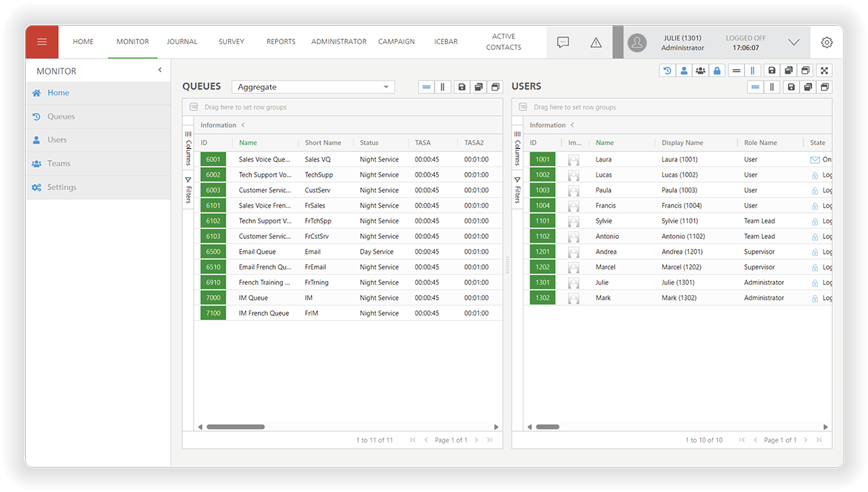This screenshot has height=492, width=868.
Task: Open the ACTIVE CONTACTS menu item
Action: click(504, 43)
